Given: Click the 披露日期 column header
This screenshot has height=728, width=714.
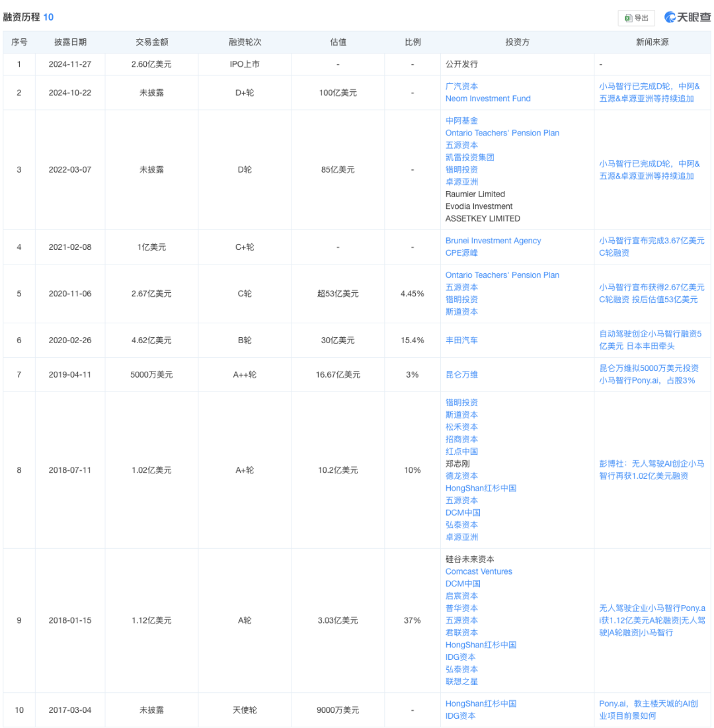Looking at the screenshot, I should (70, 42).
